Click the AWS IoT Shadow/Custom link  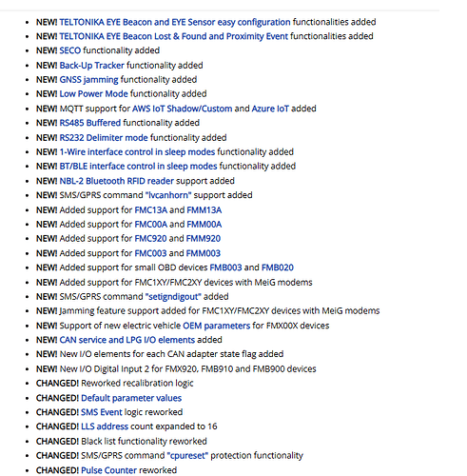click(183, 109)
